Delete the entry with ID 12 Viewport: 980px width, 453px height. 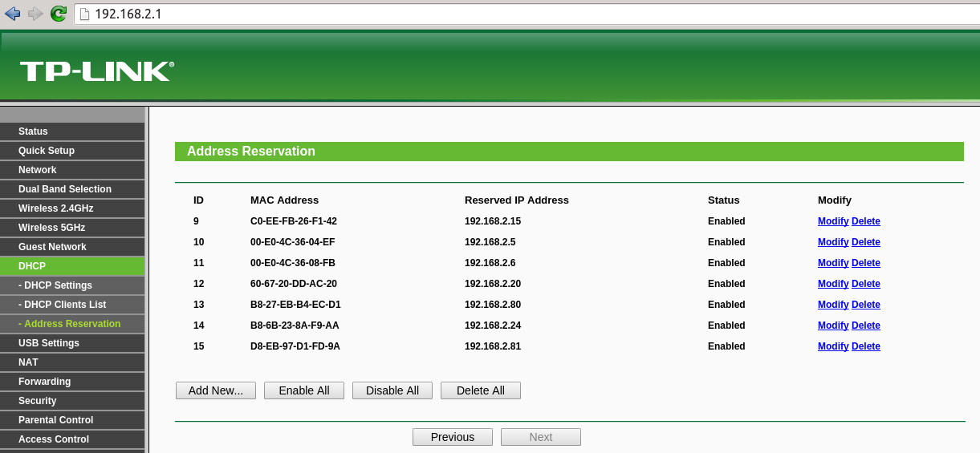tap(866, 284)
